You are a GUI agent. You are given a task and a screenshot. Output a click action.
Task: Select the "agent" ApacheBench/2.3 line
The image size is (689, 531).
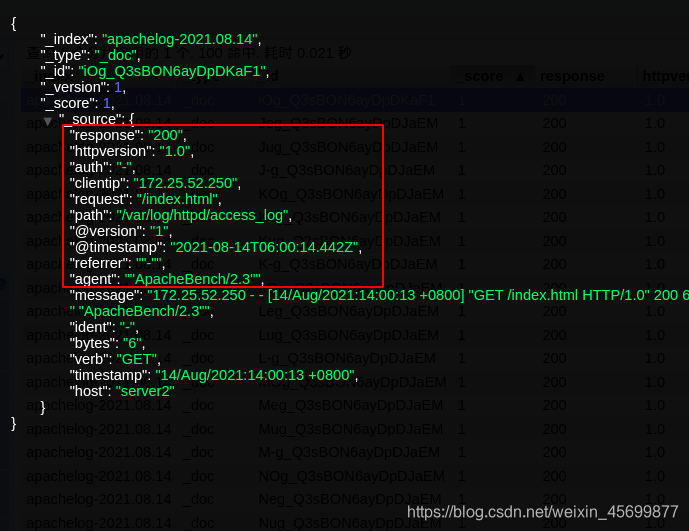(167, 279)
